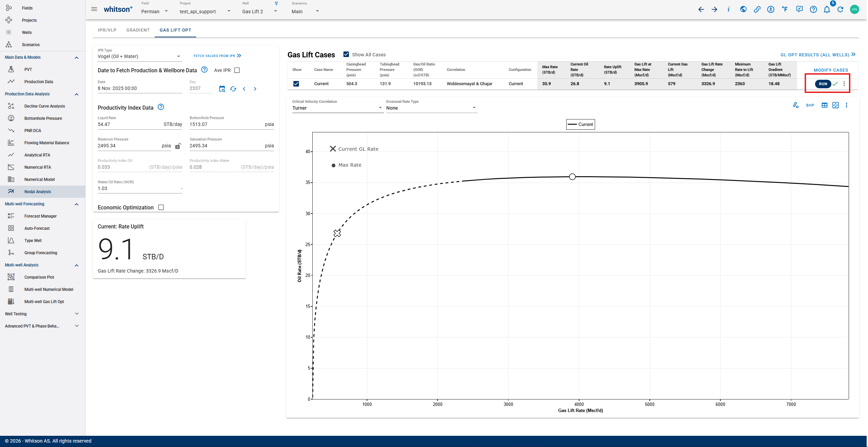Click the reservoir pressure lock icon
This screenshot has height=447, width=868.
pyautogui.click(x=178, y=146)
